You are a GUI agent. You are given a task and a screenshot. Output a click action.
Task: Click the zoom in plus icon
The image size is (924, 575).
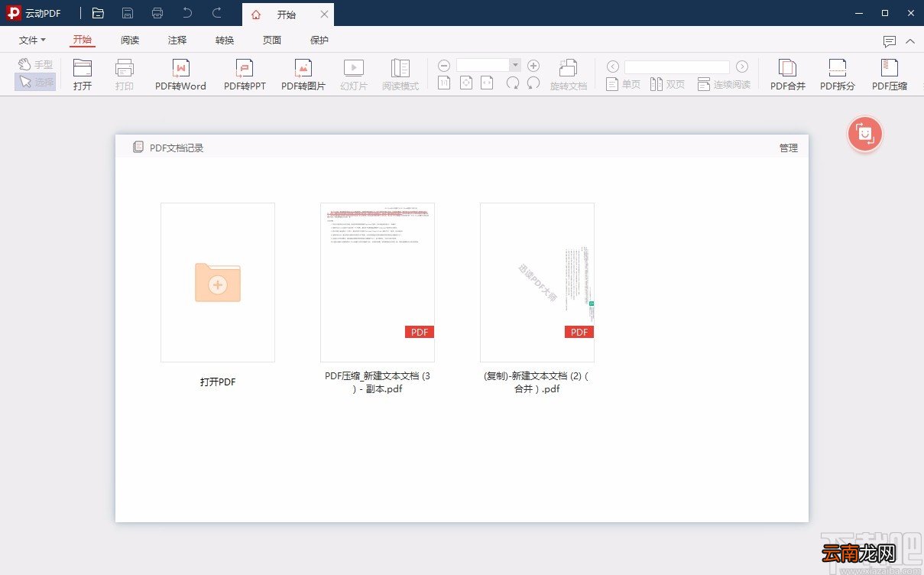click(x=533, y=66)
